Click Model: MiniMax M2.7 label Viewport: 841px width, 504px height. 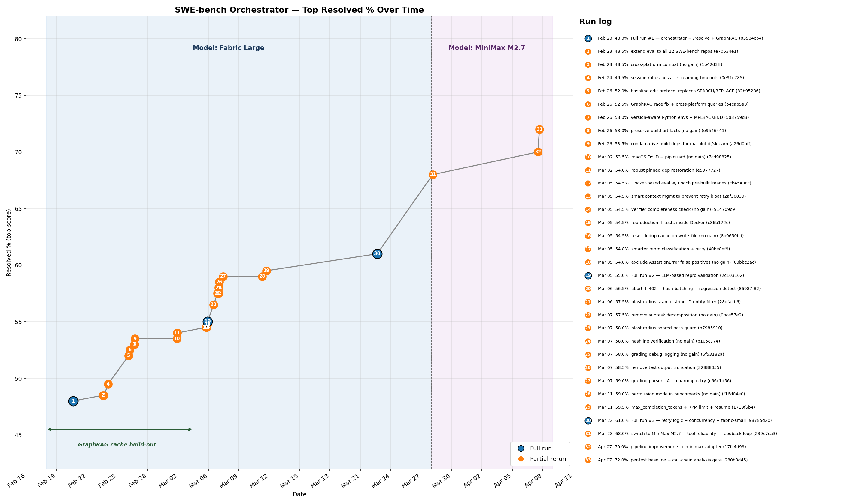[x=487, y=48]
